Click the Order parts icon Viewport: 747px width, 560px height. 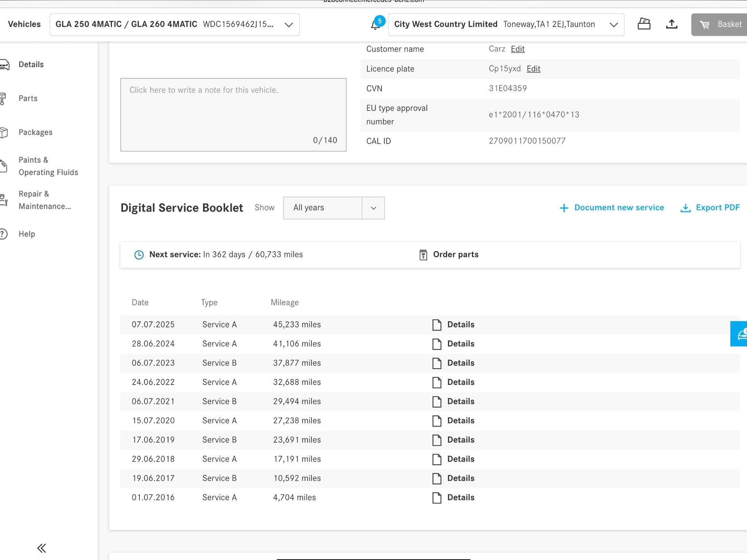point(423,254)
